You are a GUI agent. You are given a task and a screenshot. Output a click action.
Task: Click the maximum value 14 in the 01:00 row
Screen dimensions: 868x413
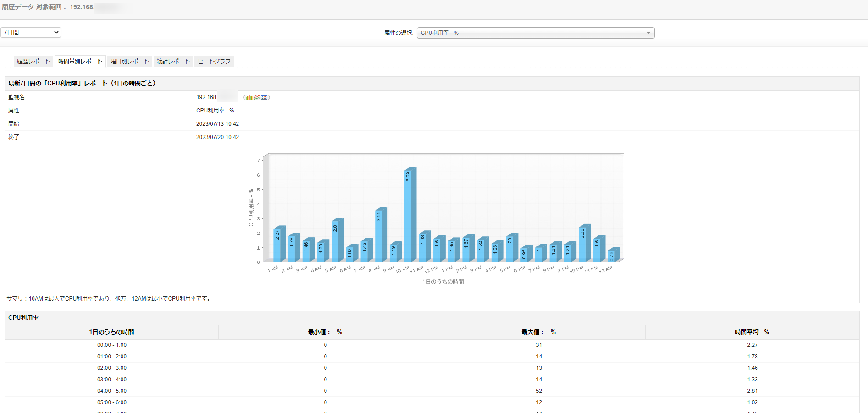pos(539,357)
